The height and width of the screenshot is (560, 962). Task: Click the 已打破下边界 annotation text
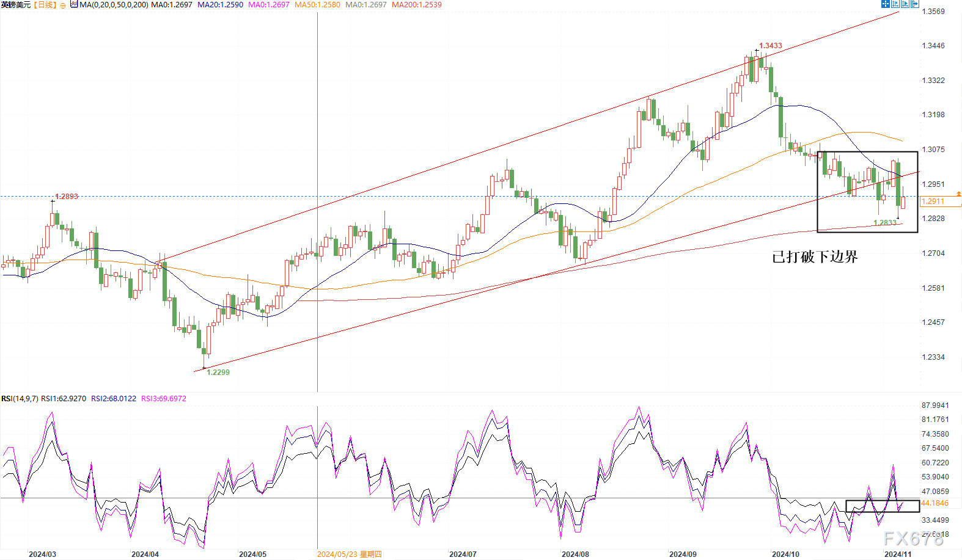815,257
